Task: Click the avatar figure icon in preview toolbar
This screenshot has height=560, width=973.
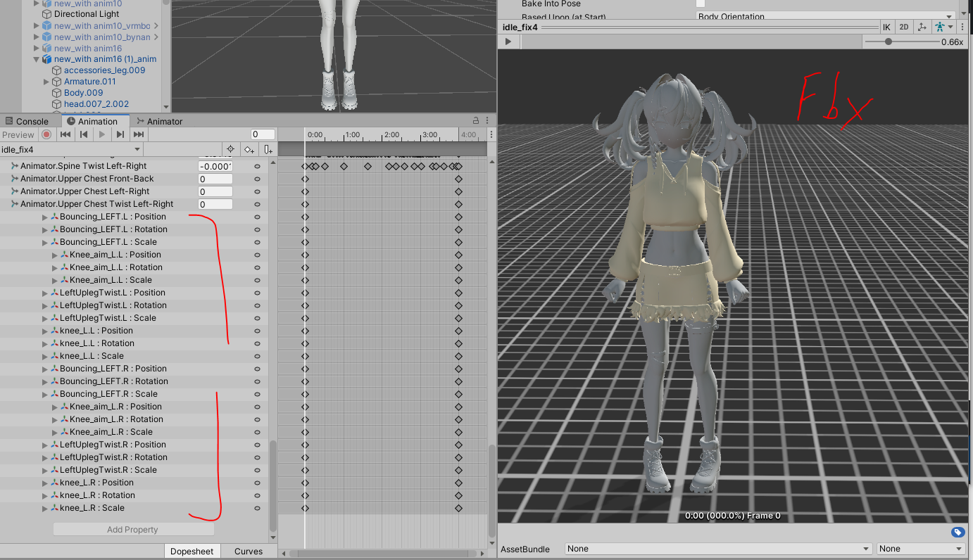Action: click(939, 27)
